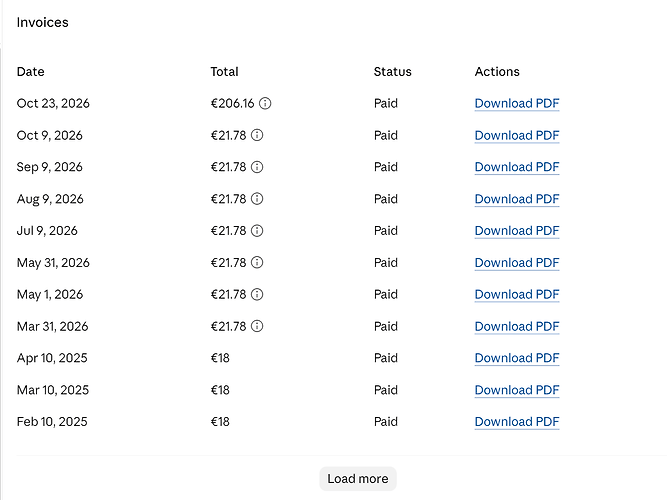Open info icon for Jul 9, 2026 invoice

[257, 231]
